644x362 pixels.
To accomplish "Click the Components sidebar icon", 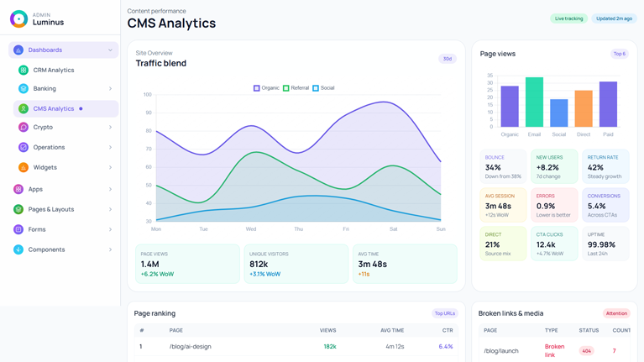I will point(18,250).
